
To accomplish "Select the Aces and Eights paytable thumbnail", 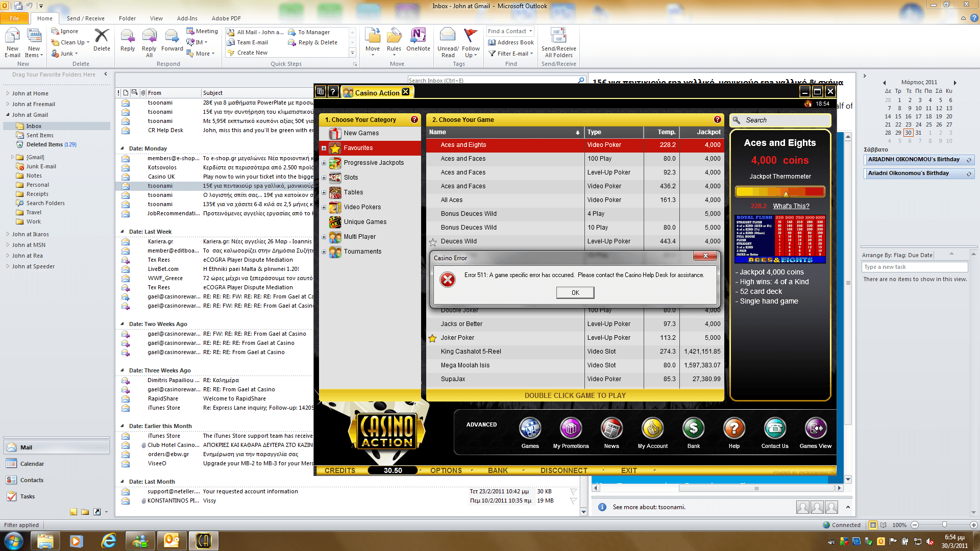I will coord(780,239).
